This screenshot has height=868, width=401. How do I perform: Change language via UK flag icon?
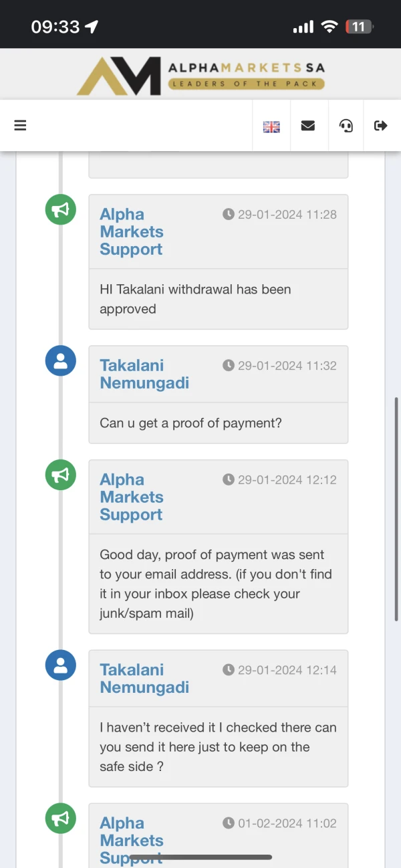[271, 126]
